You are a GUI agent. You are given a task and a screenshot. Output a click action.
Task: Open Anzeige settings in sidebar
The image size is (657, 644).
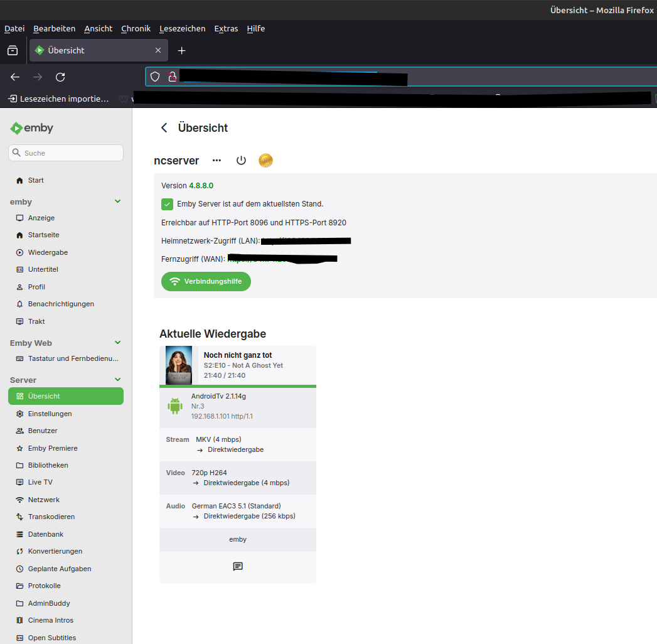tap(66, 218)
